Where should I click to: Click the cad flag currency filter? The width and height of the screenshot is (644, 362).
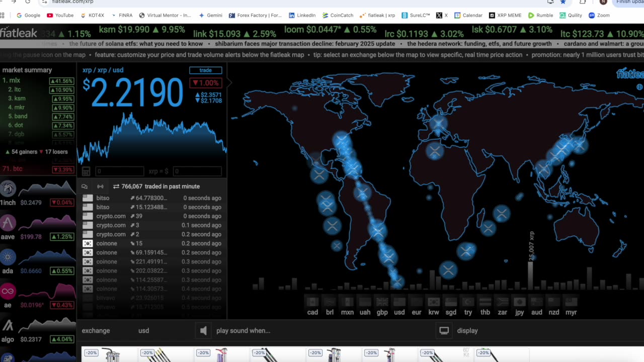(312, 302)
